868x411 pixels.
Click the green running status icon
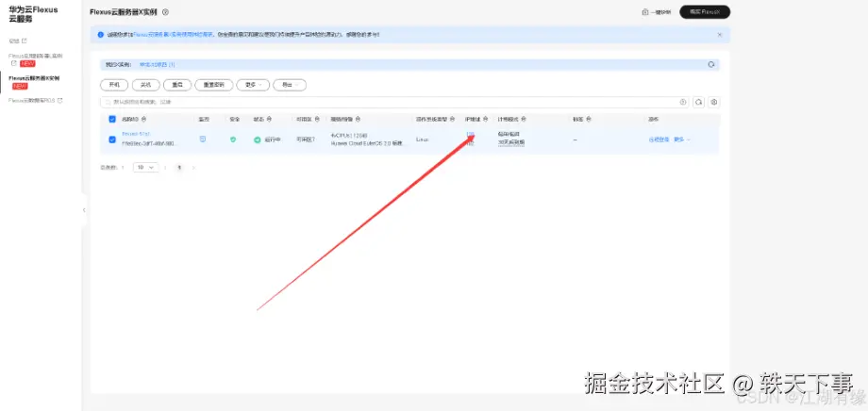258,140
